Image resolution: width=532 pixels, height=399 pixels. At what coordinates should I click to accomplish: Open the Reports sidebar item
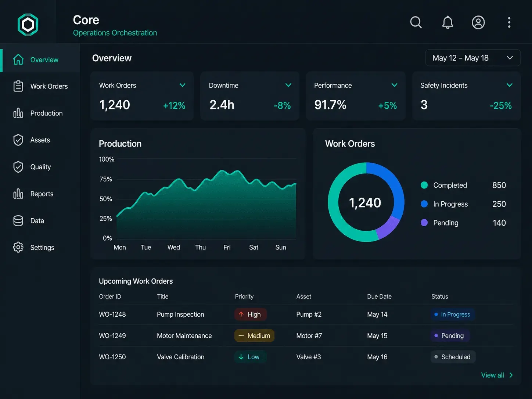coord(40,194)
